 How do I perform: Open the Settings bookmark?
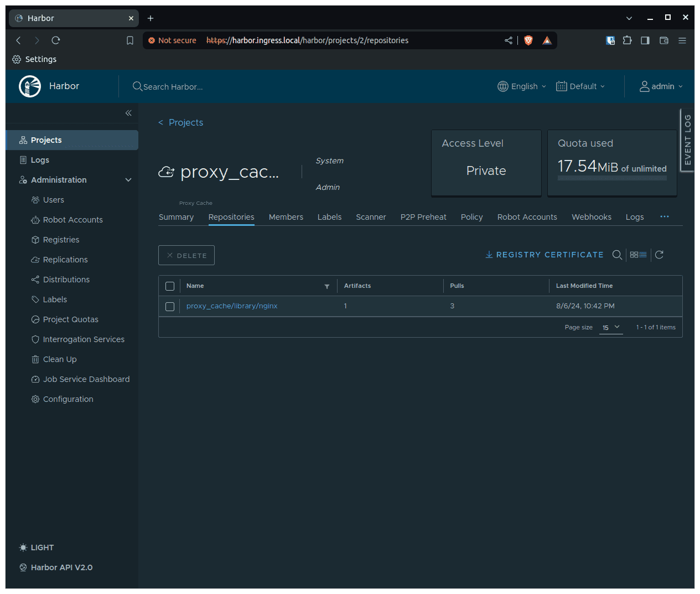pyautogui.click(x=34, y=59)
